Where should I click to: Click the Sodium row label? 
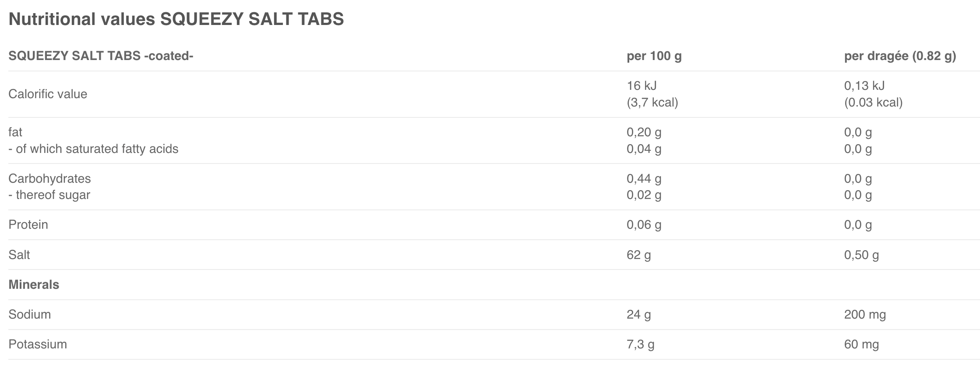[x=29, y=315]
